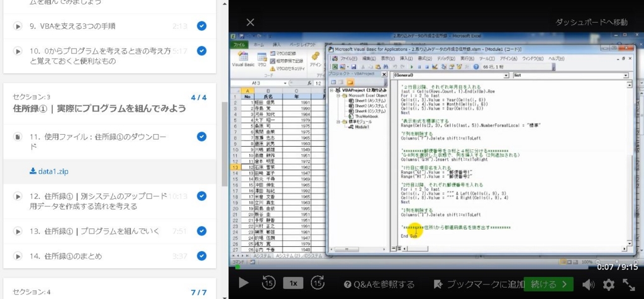644x299 pixels.
Task: Open the video settings gear
Action: (x=608, y=284)
